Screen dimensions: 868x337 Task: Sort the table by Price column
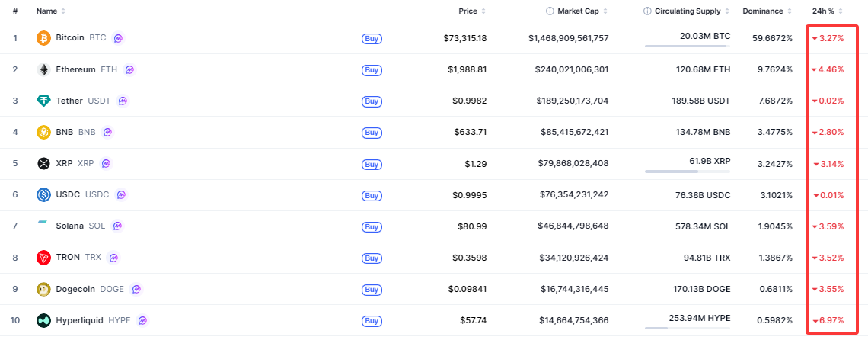click(x=472, y=11)
